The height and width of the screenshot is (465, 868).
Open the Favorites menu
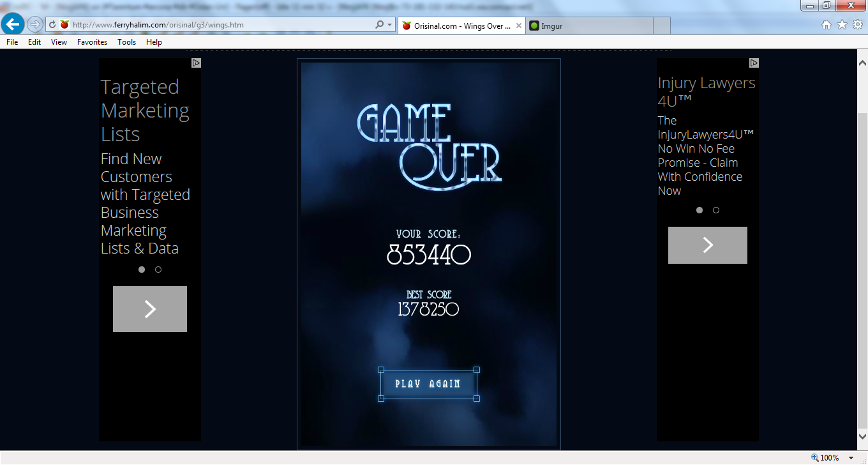pos(93,42)
